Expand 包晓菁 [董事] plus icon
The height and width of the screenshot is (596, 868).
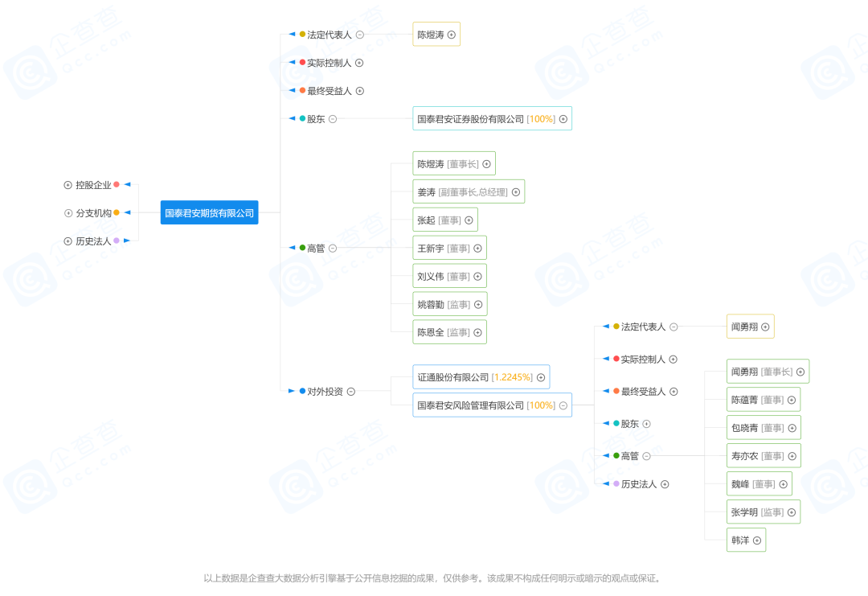(792, 428)
